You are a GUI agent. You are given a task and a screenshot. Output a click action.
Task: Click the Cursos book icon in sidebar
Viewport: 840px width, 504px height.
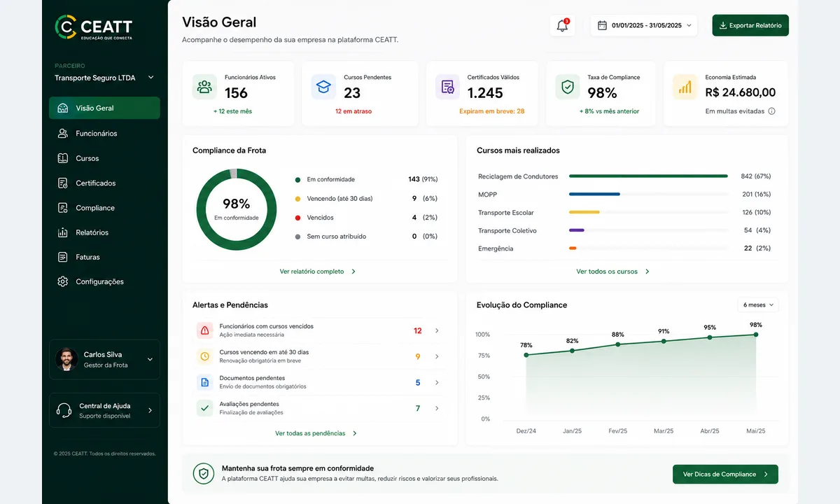click(x=63, y=158)
